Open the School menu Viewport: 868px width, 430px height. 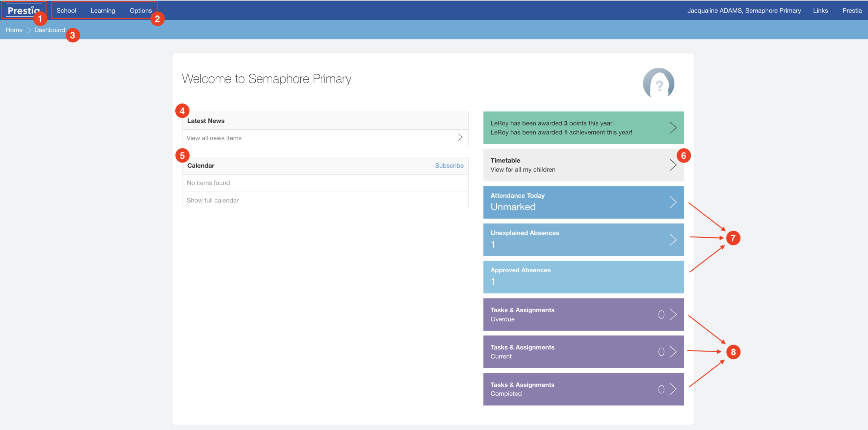click(66, 11)
